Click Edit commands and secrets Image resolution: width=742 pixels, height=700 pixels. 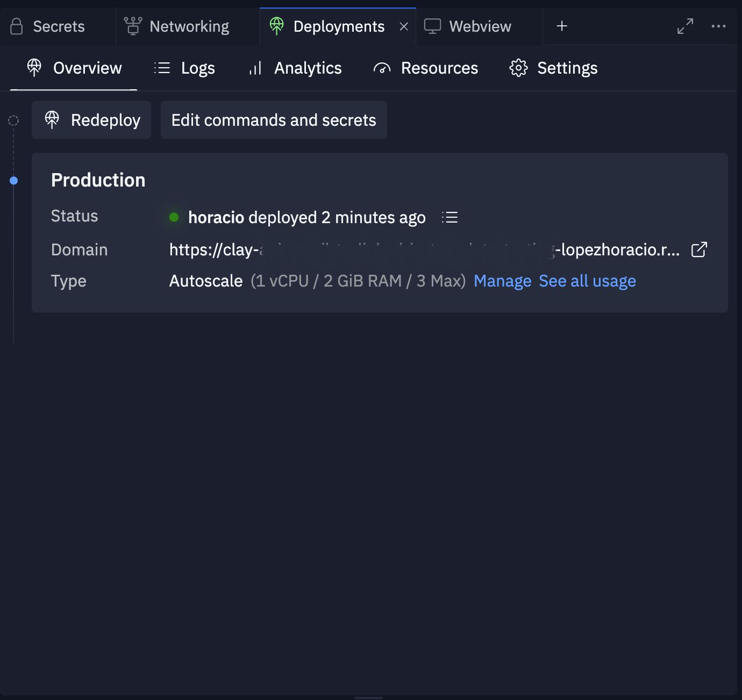274,120
